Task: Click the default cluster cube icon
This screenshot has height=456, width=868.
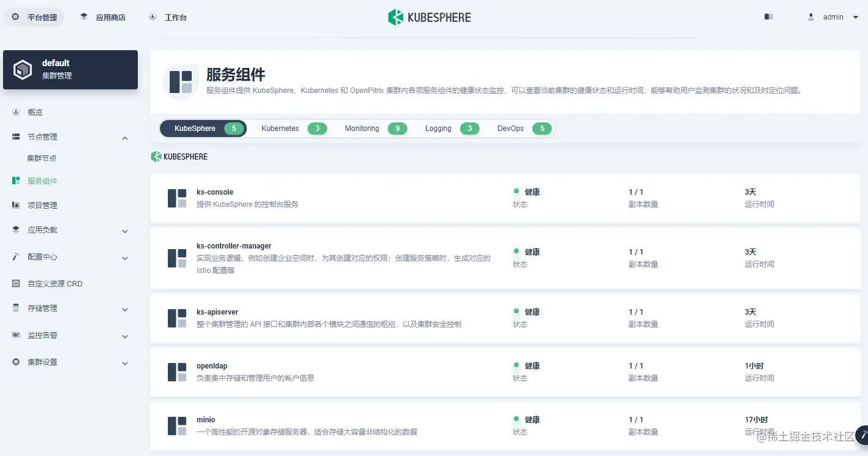Action: [23, 69]
